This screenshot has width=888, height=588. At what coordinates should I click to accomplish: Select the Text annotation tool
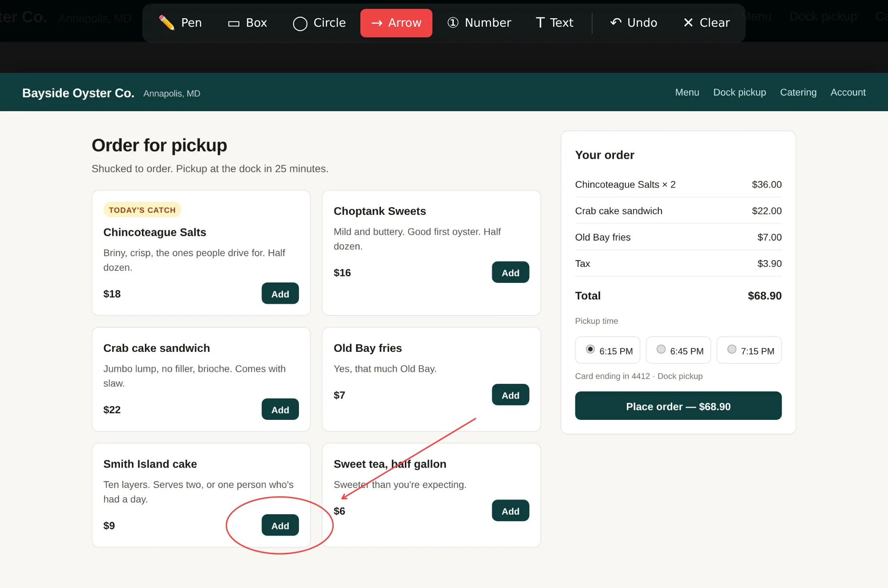coord(555,23)
